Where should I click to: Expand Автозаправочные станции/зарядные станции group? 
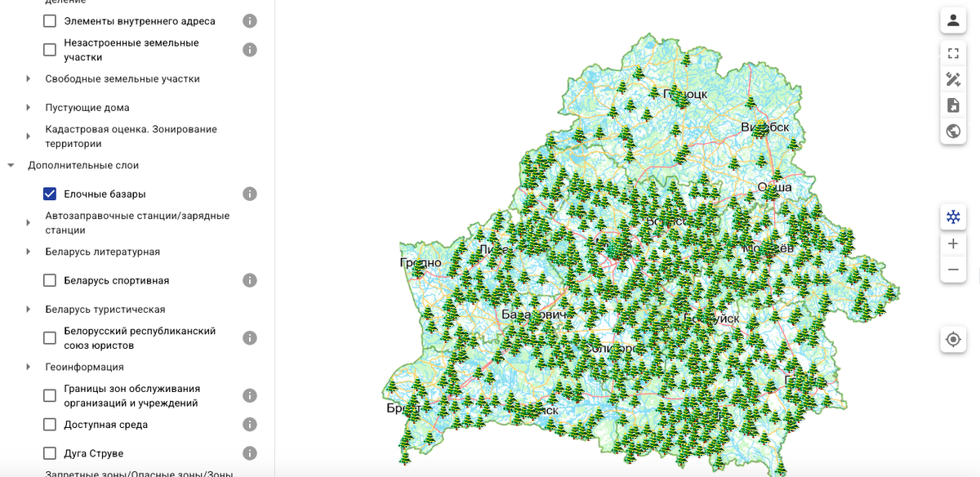point(29,223)
